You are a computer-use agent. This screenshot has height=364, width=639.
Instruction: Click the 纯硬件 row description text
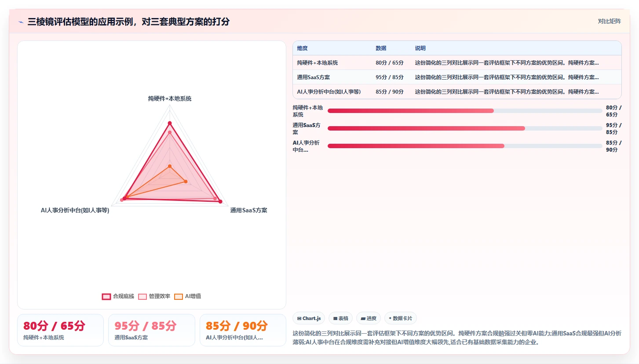click(507, 63)
